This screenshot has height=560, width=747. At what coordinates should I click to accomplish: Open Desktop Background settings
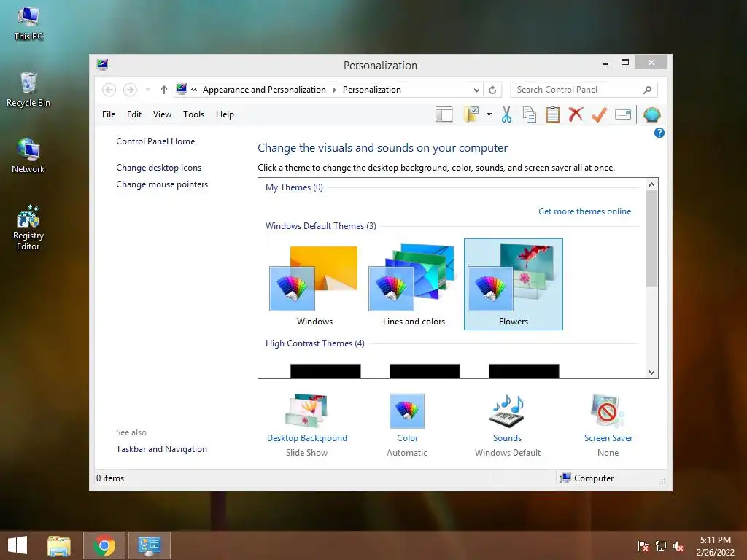[x=307, y=425]
